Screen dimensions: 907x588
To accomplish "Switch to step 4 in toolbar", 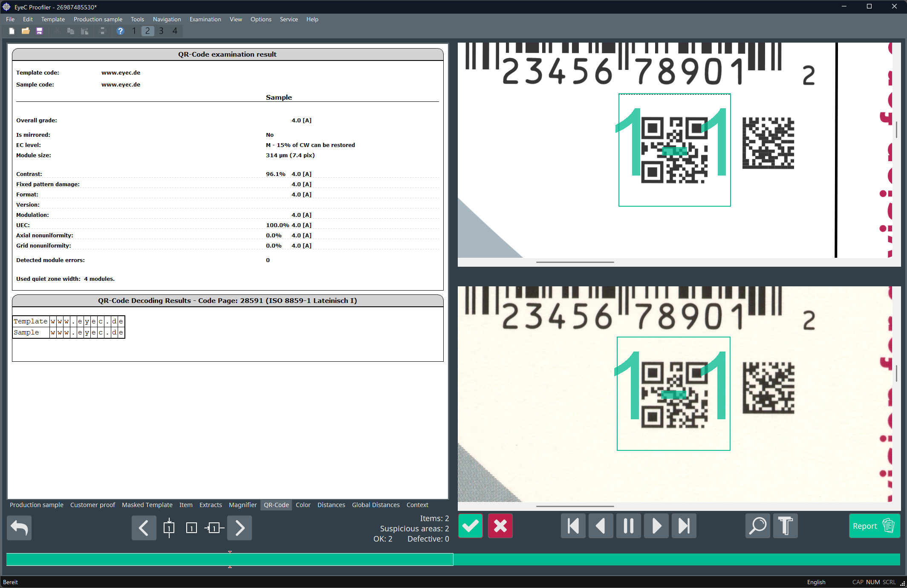I will point(175,31).
